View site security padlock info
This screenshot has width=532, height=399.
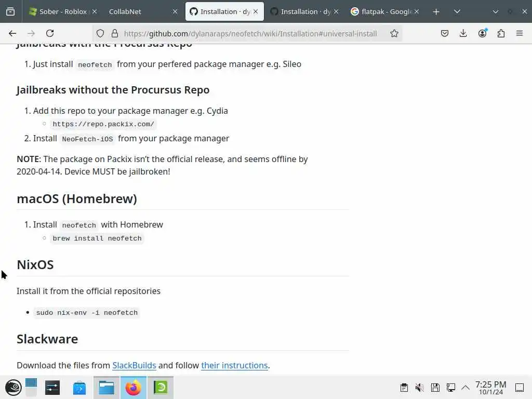[115, 33]
